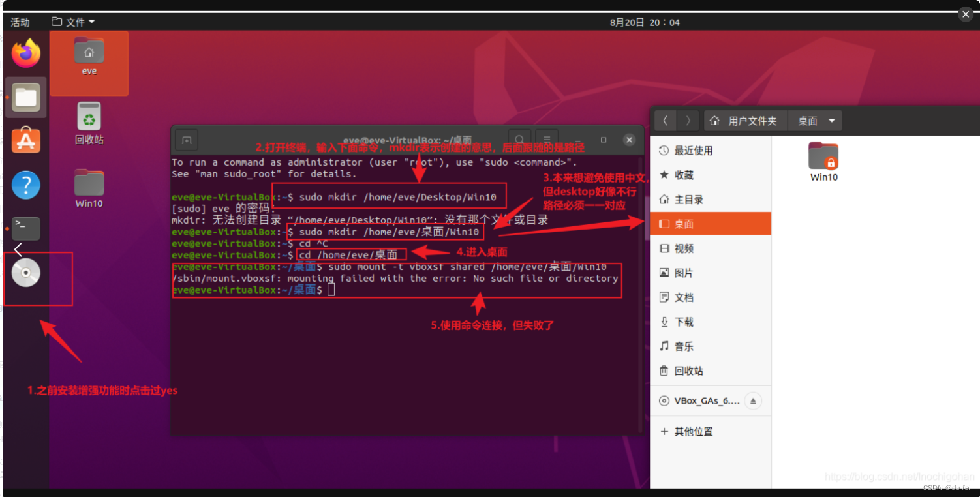Open the clock showing 8月20日 20:04
Viewport: 980px width, 497px height.
[645, 22]
